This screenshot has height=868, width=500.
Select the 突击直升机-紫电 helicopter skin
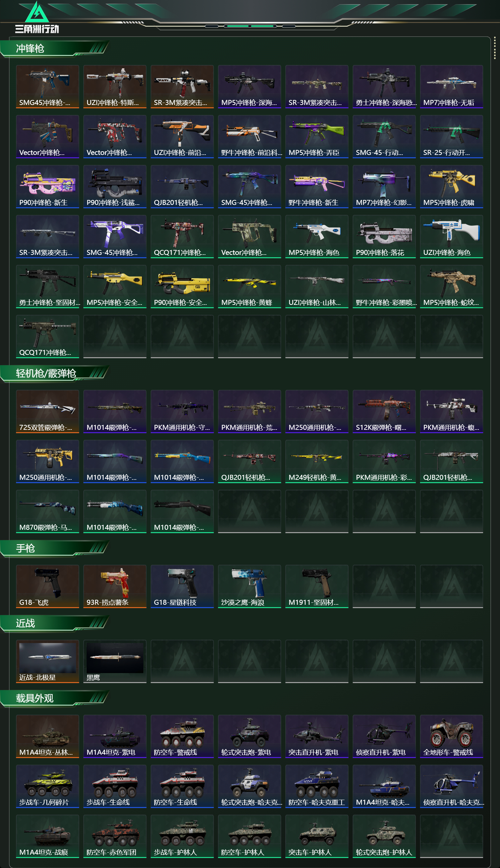(317, 736)
